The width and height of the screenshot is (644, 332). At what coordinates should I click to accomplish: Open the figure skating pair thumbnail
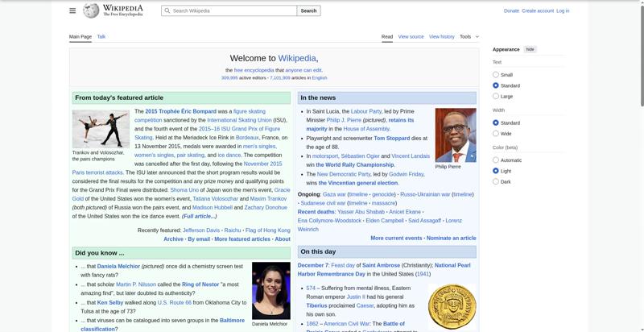coord(101,128)
